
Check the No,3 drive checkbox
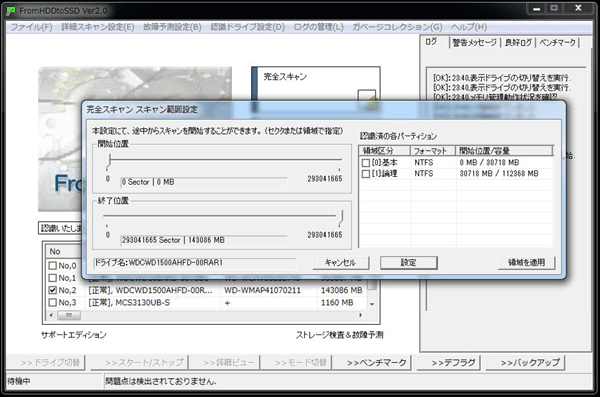(x=53, y=302)
